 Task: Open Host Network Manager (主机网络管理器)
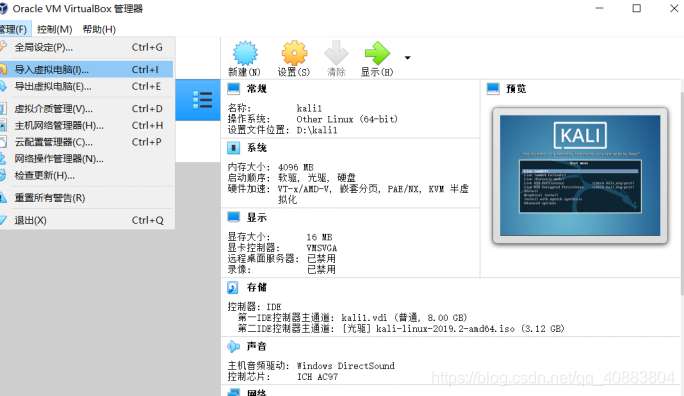pyautogui.click(x=87, y=126)
